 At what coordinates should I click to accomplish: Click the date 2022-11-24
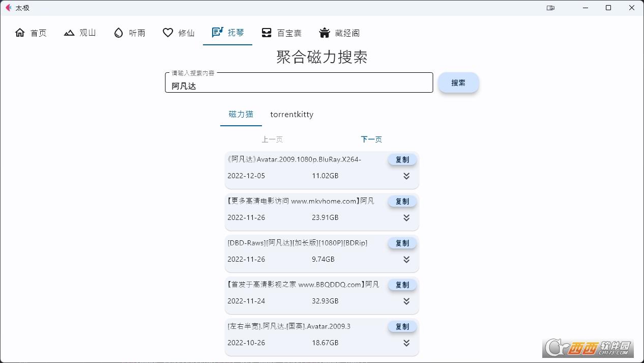click(x=246, y=301)
